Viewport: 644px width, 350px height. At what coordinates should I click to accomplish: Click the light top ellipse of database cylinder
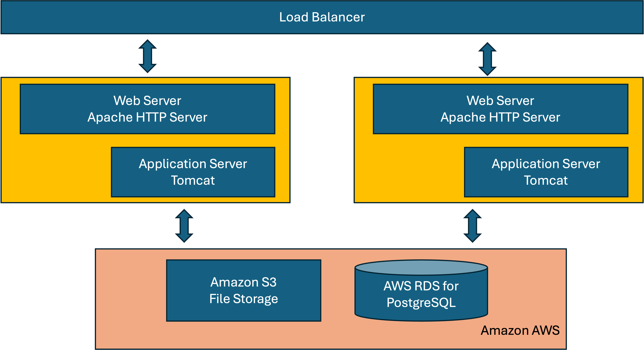point(421,267)
